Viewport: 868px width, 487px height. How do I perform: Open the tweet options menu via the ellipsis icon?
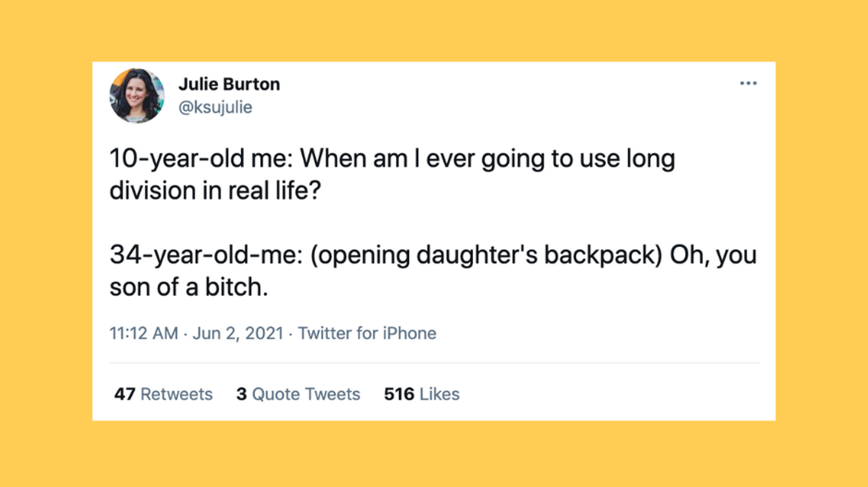(749, 83)
